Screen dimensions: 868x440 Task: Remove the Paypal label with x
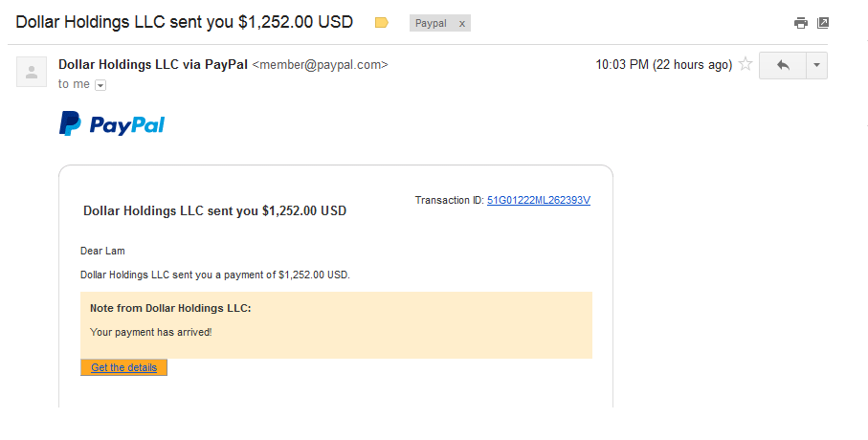pos(462,23)
